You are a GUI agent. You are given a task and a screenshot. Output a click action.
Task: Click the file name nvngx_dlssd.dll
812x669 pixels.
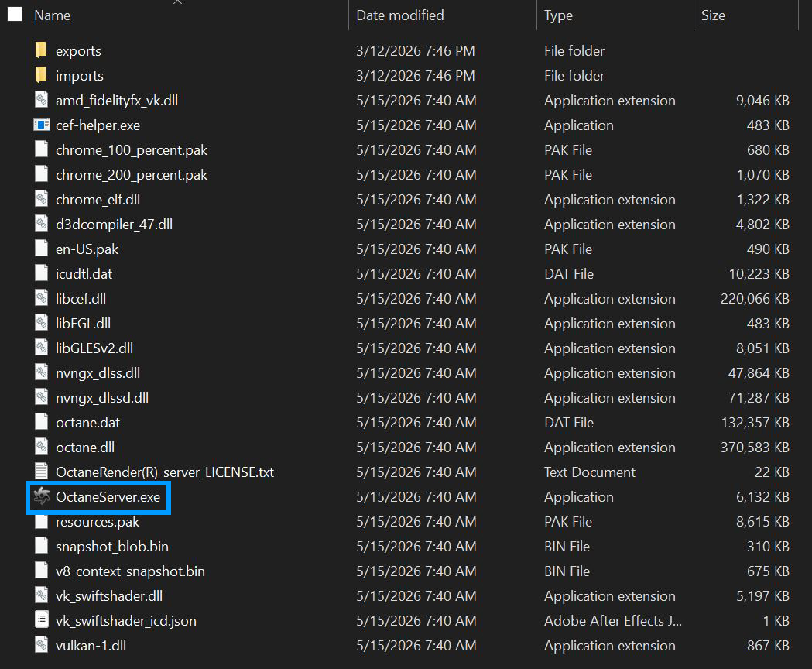(x=102, y=398)
